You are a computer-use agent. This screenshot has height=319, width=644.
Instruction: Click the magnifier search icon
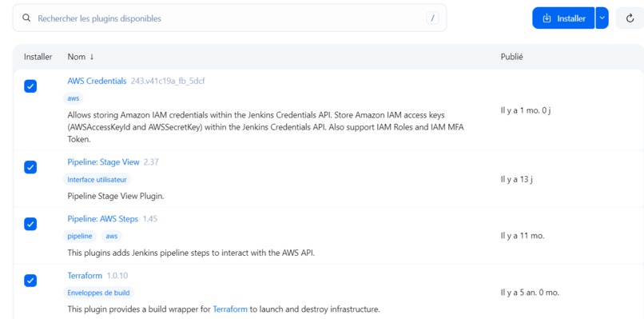pos(26,18)
